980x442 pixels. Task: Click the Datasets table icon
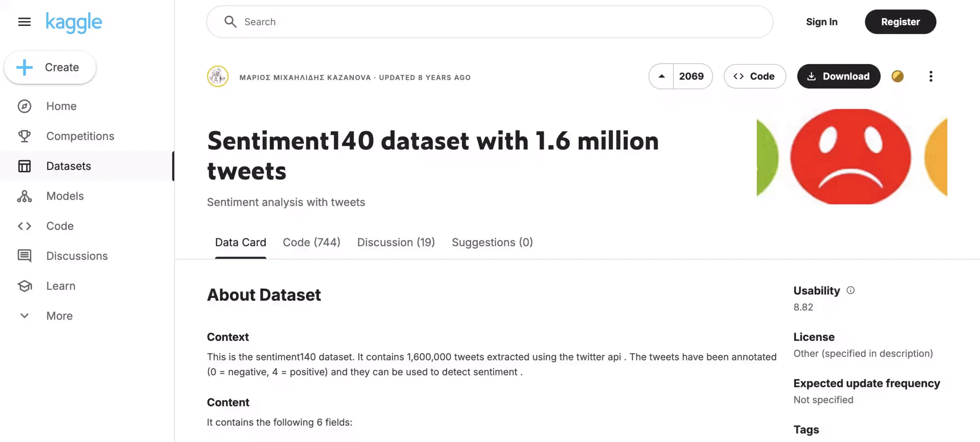point(24,166)
